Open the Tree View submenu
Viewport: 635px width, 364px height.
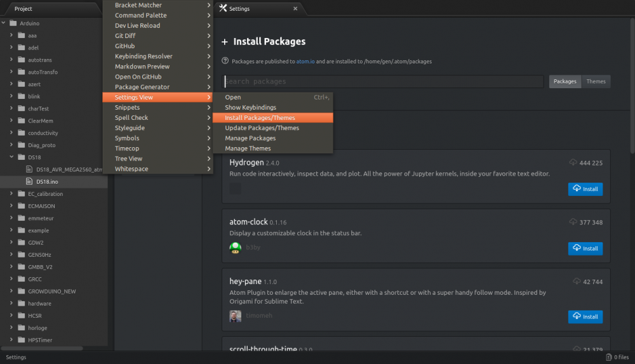pos(158,159)
